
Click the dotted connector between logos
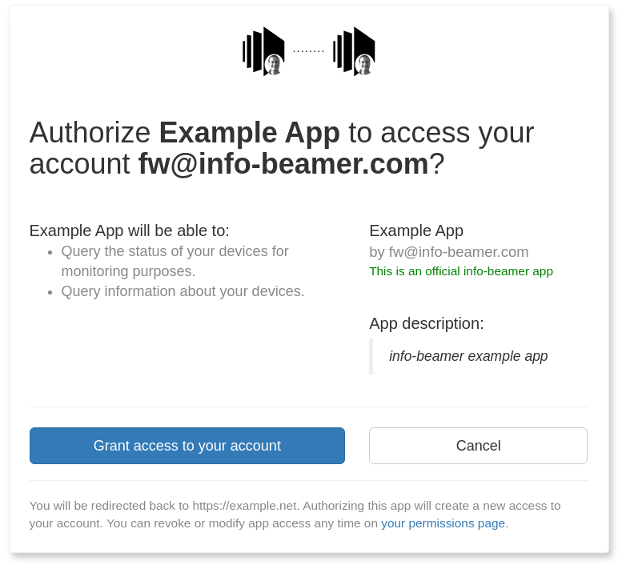point(309,51)
